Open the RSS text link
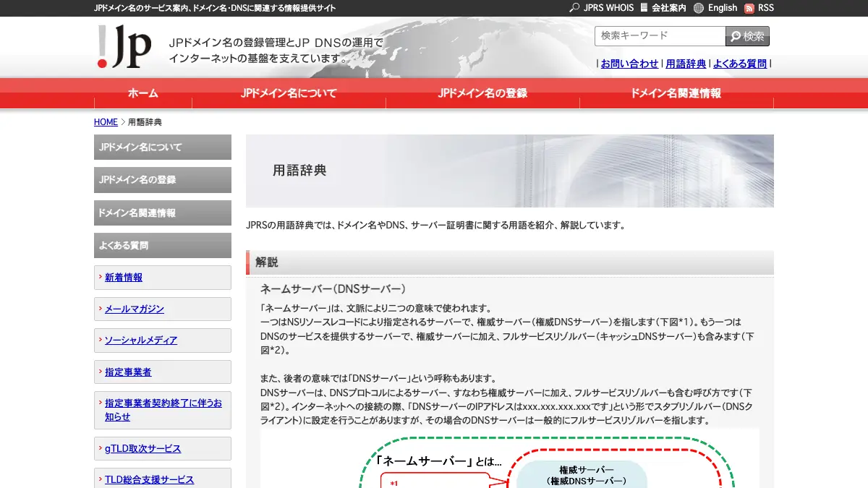This screenshot has height=488, width=868. [x=765, y=8]
